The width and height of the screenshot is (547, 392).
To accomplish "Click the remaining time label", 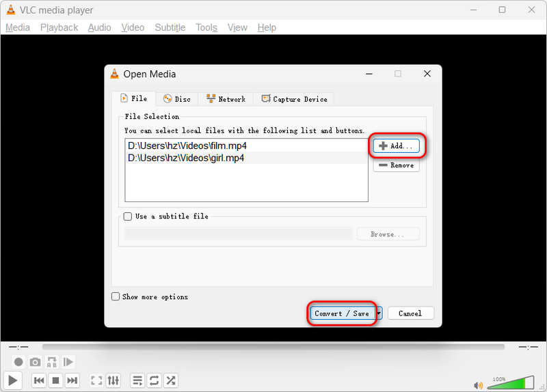I will tap(528, 347).
